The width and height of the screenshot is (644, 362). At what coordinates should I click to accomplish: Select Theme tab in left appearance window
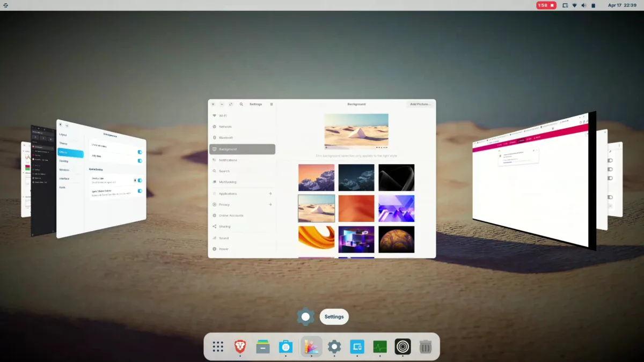(70, 144)
